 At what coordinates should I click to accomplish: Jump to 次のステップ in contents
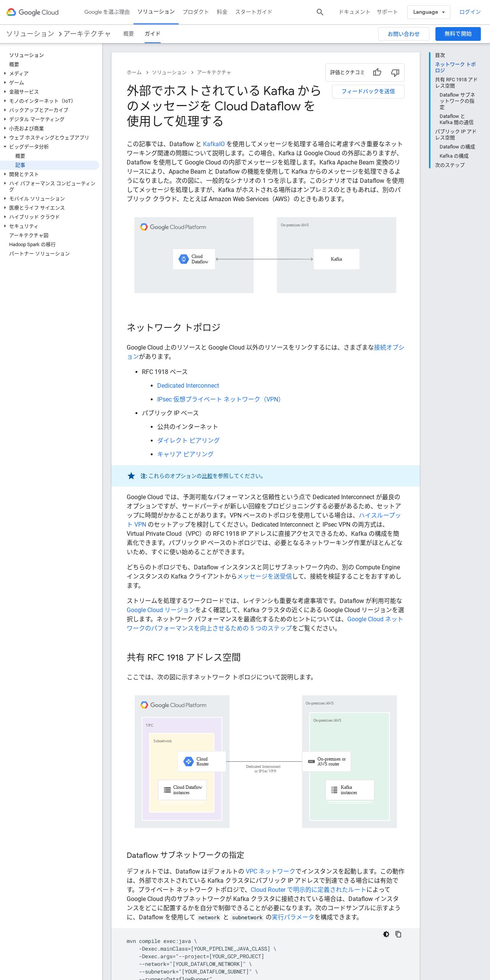(450, 165)
